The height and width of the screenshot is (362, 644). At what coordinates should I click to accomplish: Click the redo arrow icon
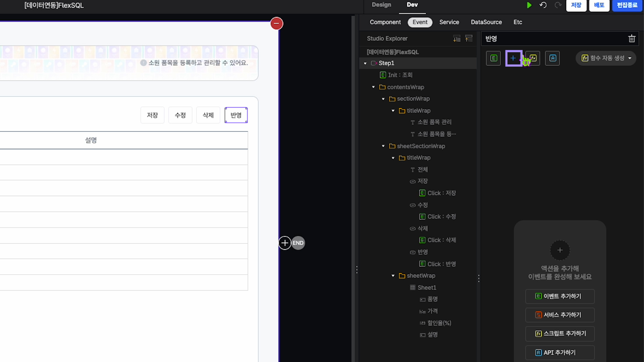pyautogui.click(x=558, y=5)
